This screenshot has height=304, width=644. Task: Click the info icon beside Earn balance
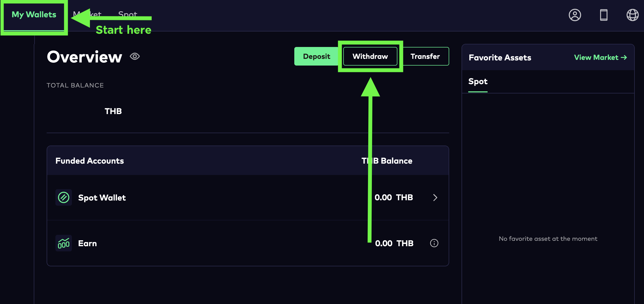(434, 243)
